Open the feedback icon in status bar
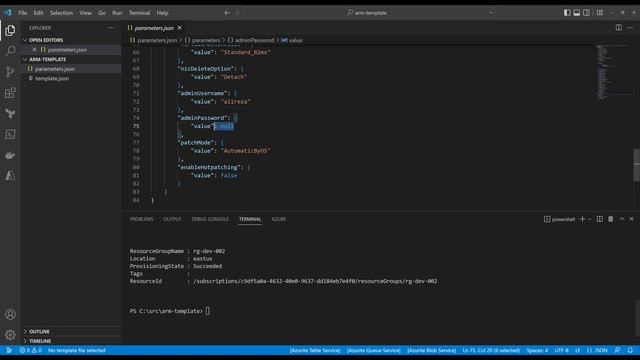Screen dimensions: 640x360 618,350
